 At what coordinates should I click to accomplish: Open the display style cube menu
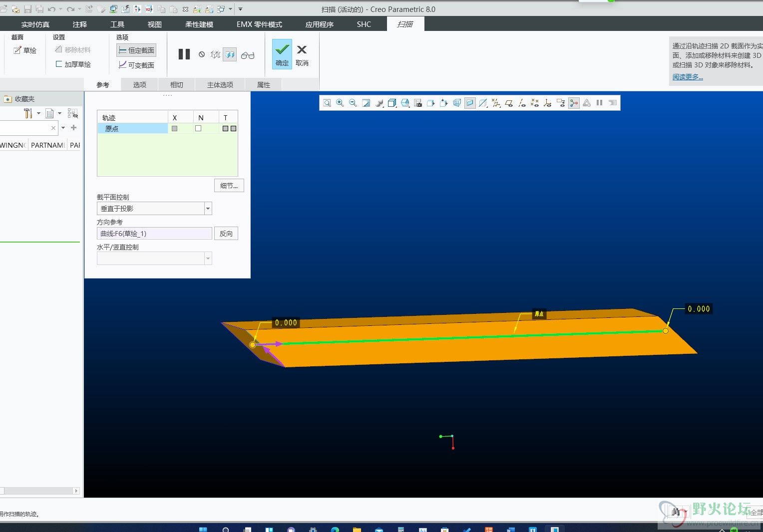392,103
